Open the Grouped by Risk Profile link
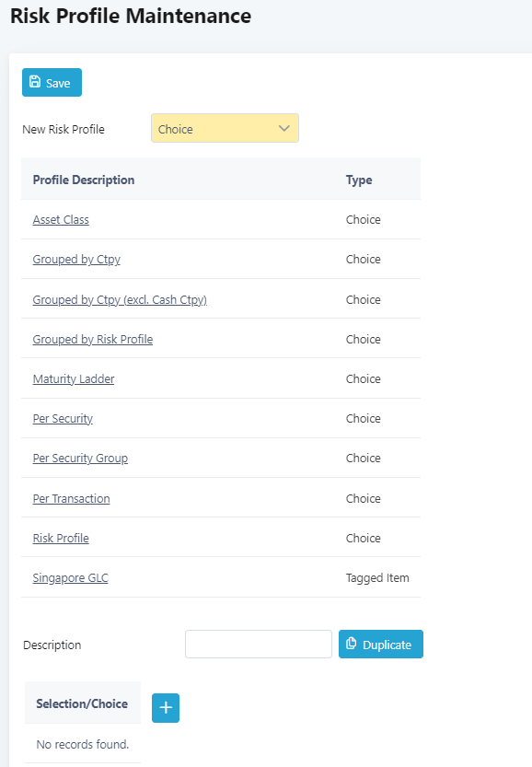The width and height of the screenshot is (532, 767). [93, 339]
